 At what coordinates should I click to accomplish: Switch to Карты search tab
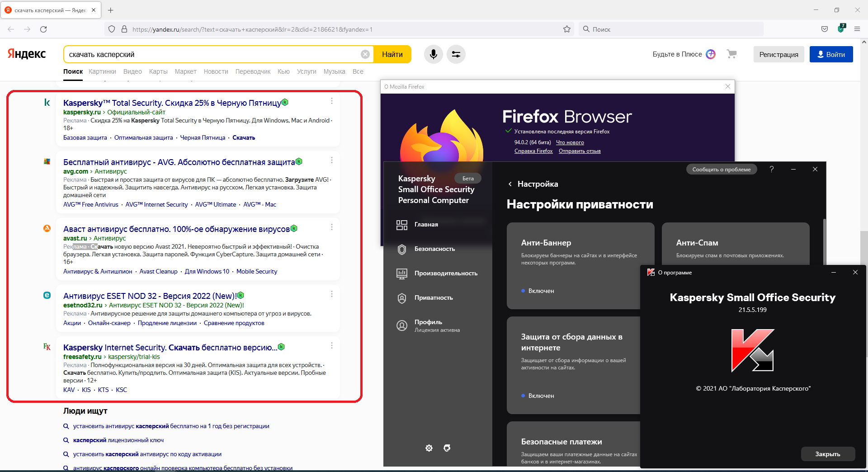158,71
